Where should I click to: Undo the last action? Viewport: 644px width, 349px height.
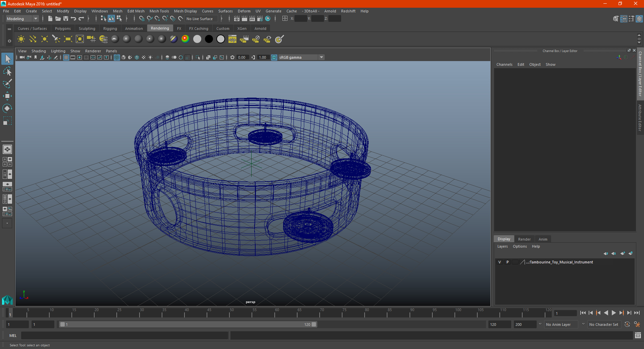click(x=73, y=19)
